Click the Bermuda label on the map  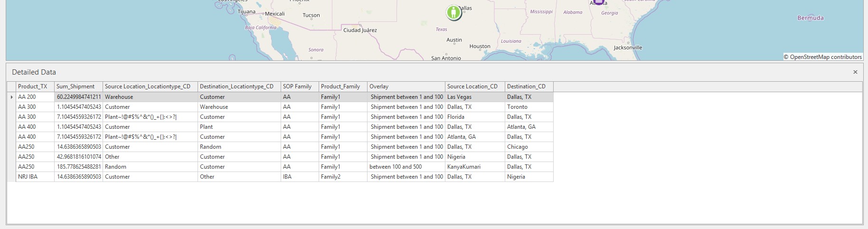point(811,18)
